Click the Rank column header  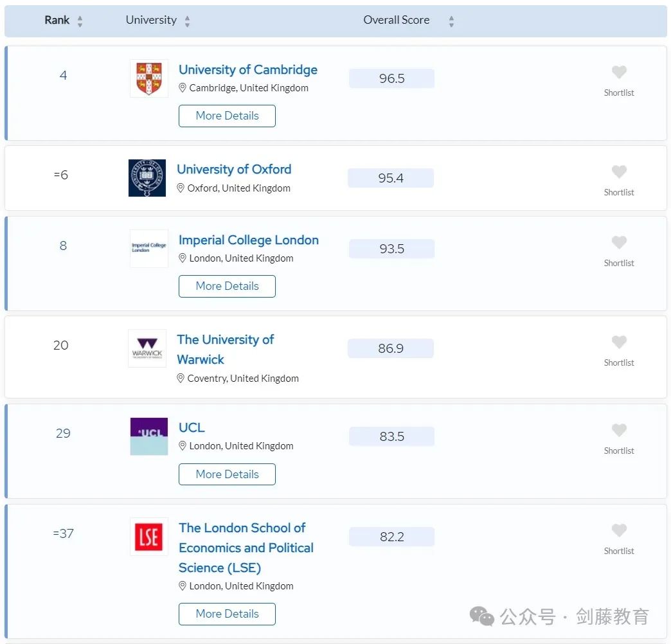point(57,20)
